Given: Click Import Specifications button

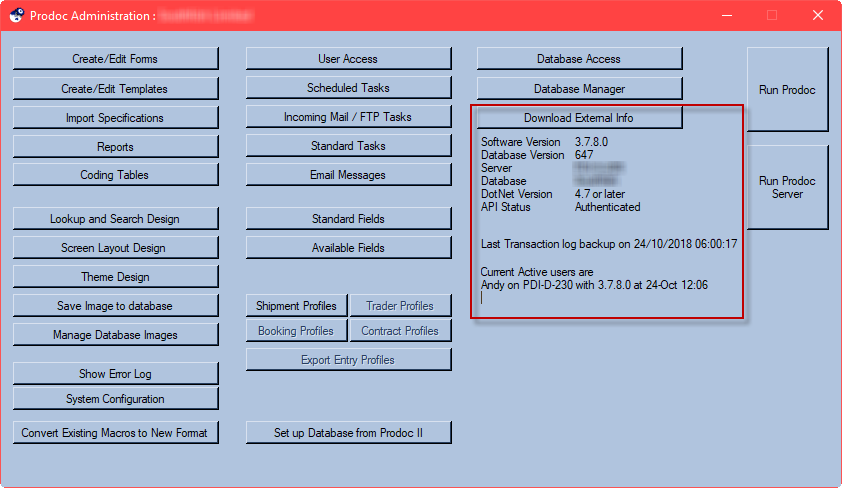Looking at the screenshot, I should point(115,118).
